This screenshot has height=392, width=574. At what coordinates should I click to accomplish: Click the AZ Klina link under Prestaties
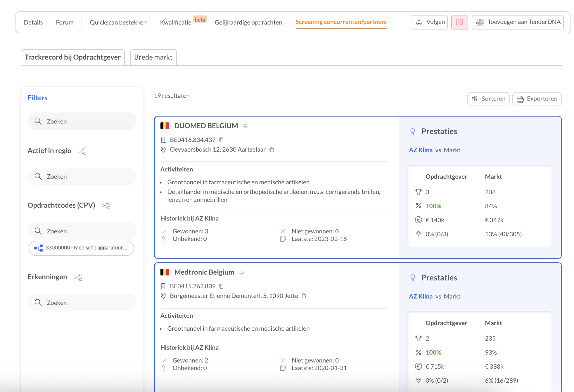[x=420, y=150]
